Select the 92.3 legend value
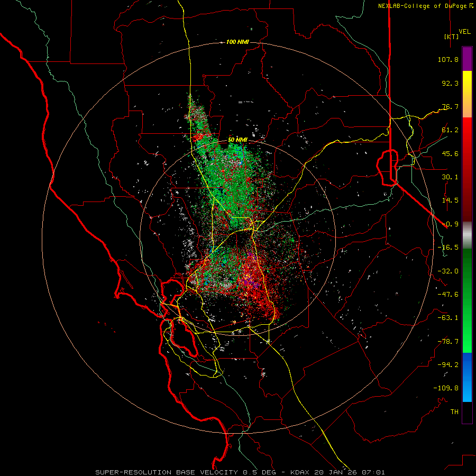Screen dimensions: 476x476 [450, 83]
